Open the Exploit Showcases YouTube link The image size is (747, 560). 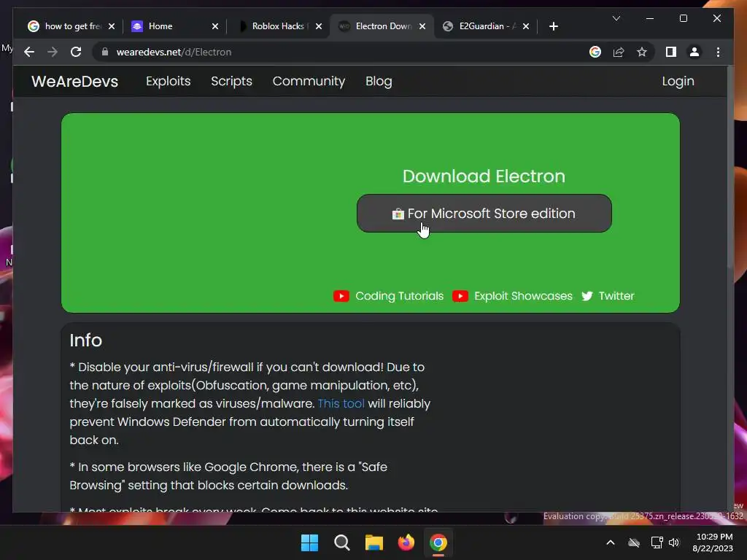pyautogui.click(x=523, y=296)
